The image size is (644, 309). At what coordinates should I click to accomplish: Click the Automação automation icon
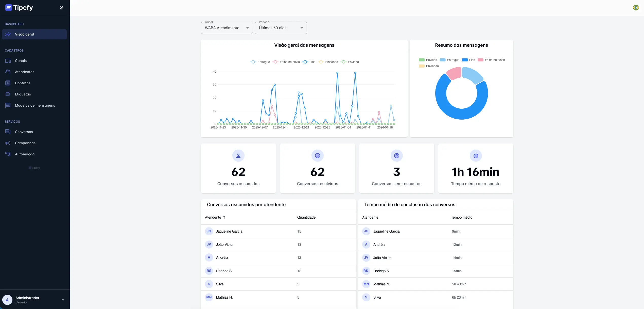8,154
